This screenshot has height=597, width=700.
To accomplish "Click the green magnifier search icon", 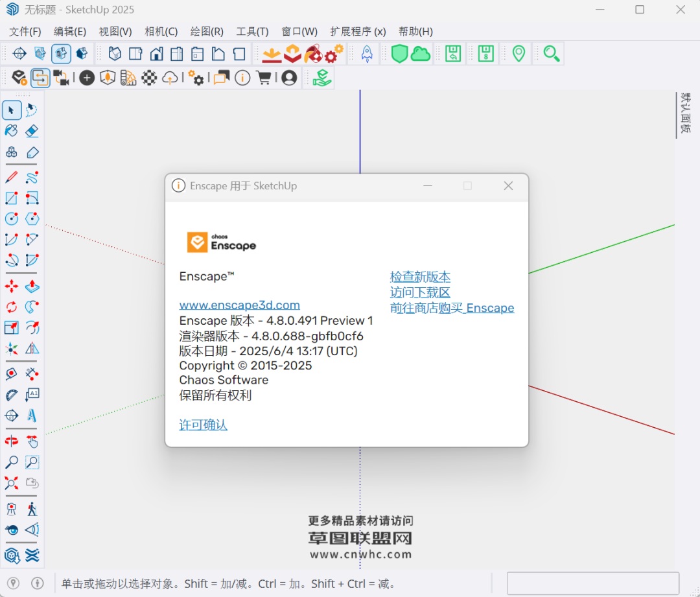I will (x=552, y=54).
